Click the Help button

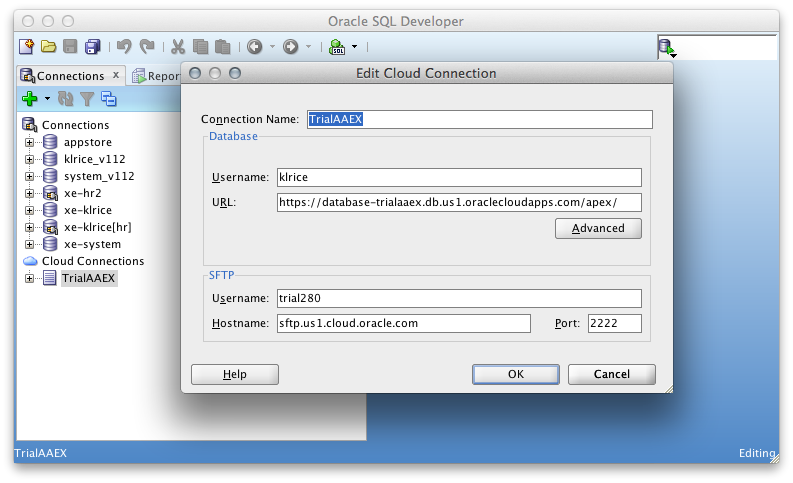click(x=235, y=374)
